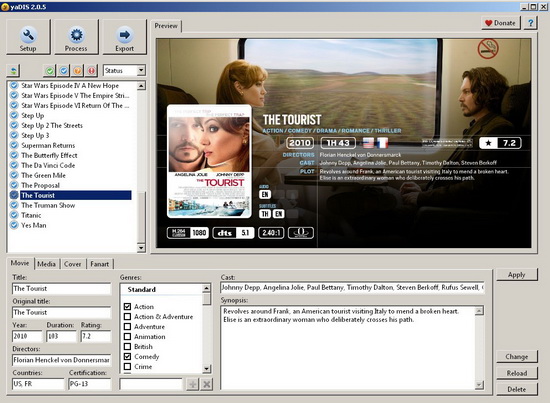Toggle the green checkmark status filter
550x403 pixels.
pyautogui.click(x=50, y=70)
